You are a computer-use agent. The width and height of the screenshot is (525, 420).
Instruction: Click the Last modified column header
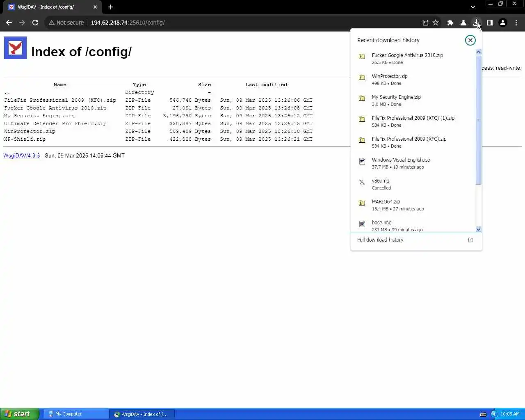point(267,84)
